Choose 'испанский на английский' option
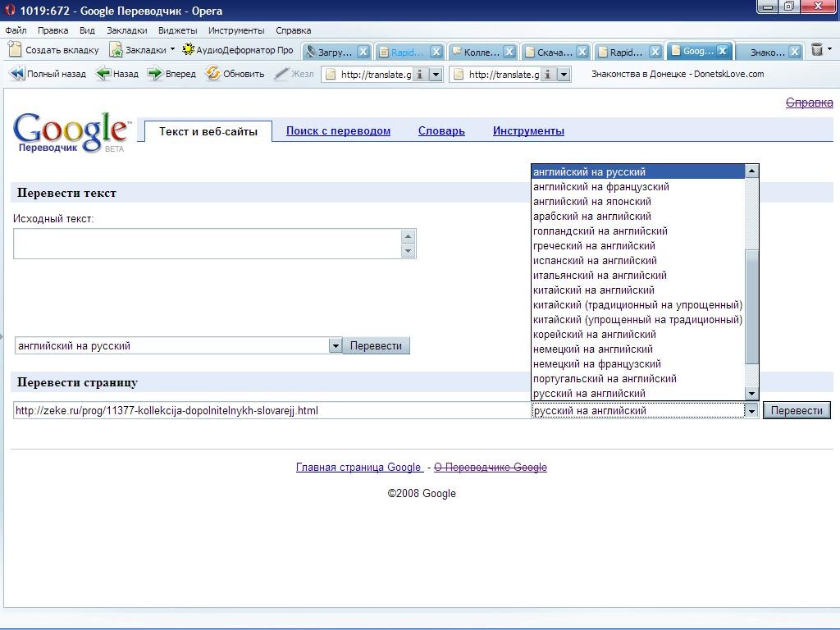This screenshot has width=840, height=630. pos(595,261)
